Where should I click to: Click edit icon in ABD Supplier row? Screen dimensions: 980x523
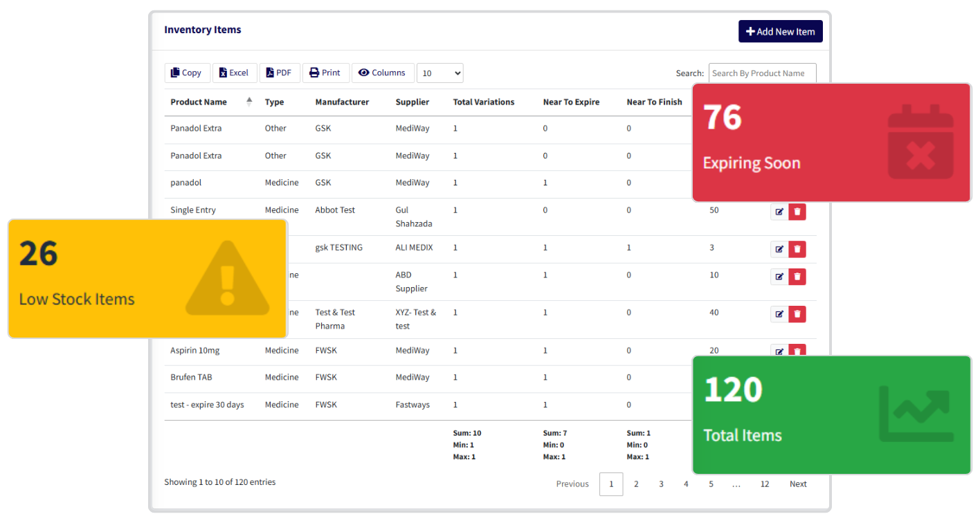(779, 277)
